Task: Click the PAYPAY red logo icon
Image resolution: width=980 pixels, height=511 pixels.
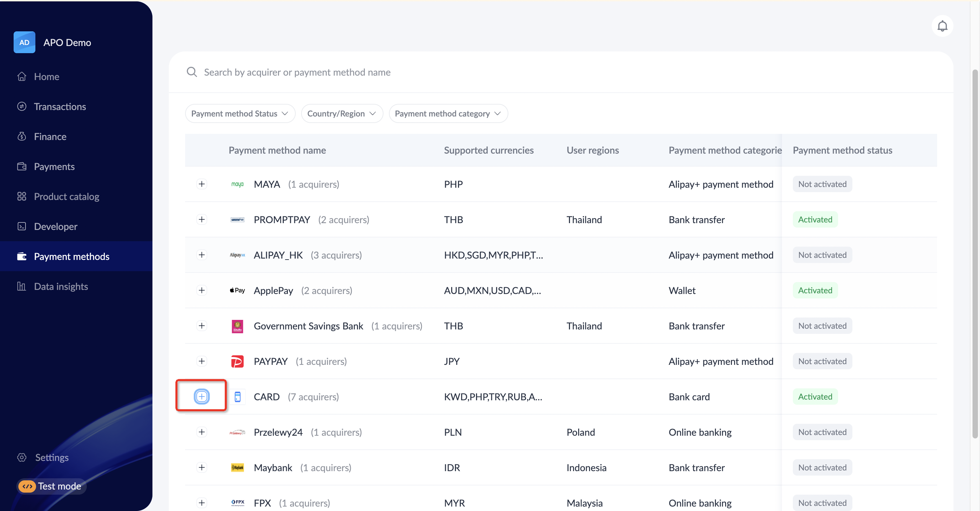Action: 237,361
